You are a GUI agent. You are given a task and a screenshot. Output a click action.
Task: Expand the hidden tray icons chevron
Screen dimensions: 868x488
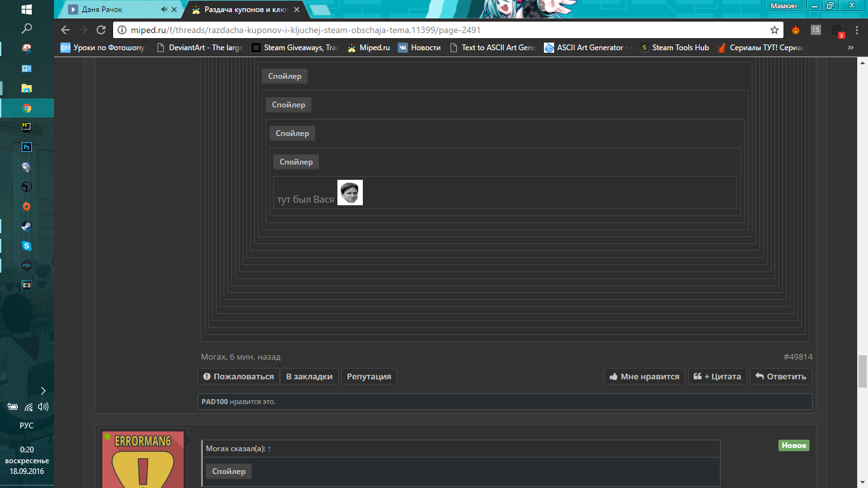click(x=43, y=390)
